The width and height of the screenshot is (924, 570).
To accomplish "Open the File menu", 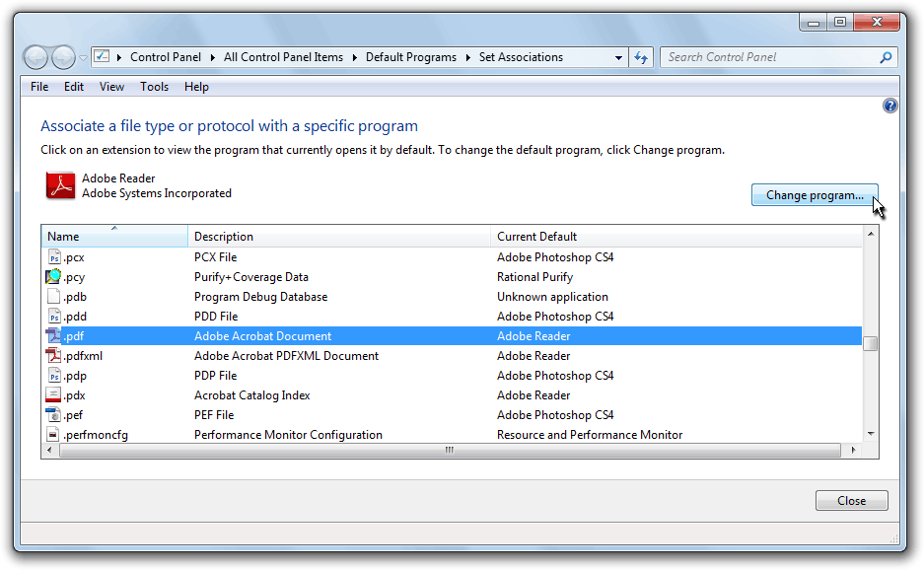I will point(39,87).
